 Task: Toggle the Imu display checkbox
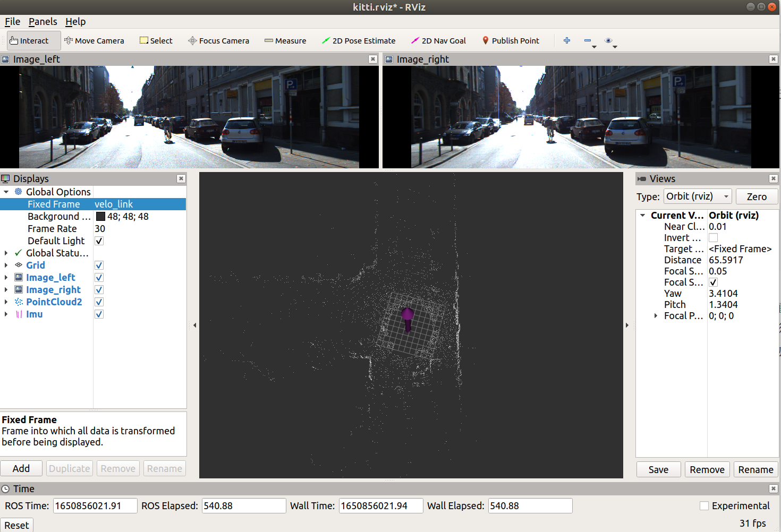(99, 314)
